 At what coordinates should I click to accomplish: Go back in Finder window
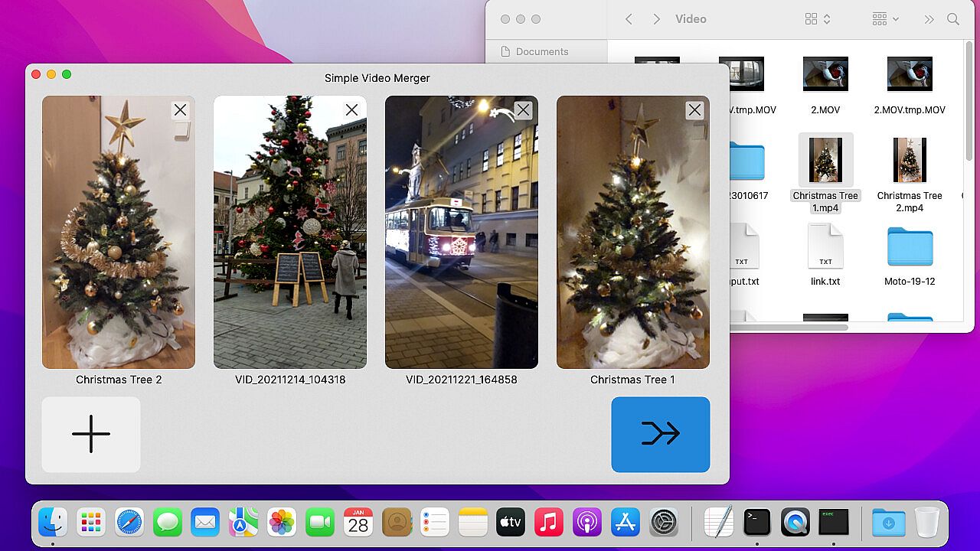tap(629, 19)
